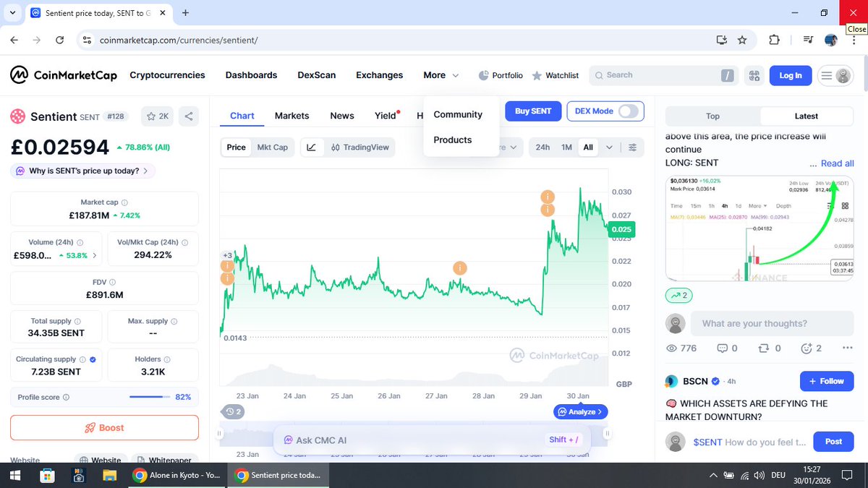
Task: Open the Markets tab
Action: [x=292, y=116]
